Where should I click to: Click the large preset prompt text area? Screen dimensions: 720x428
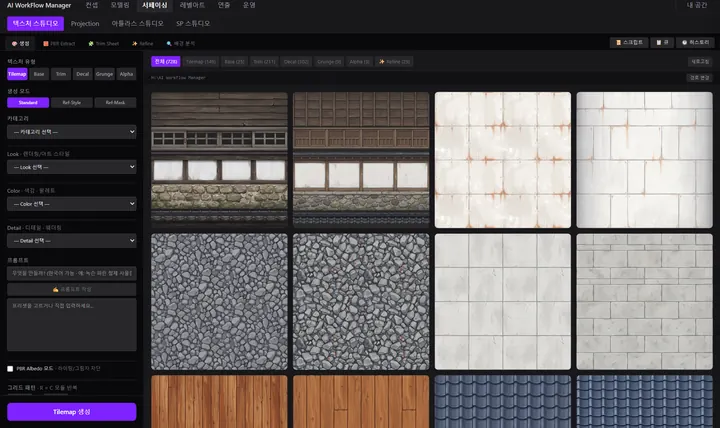coord(72,325)
